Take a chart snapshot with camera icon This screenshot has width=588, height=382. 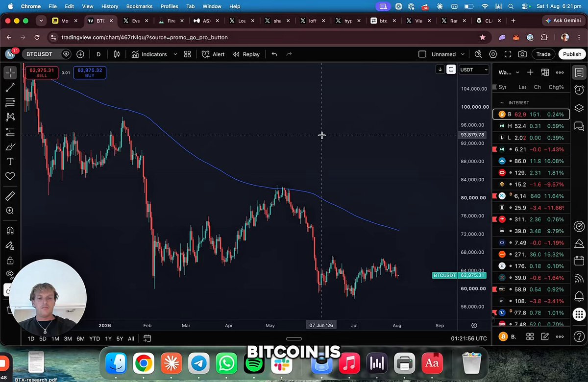523,54
